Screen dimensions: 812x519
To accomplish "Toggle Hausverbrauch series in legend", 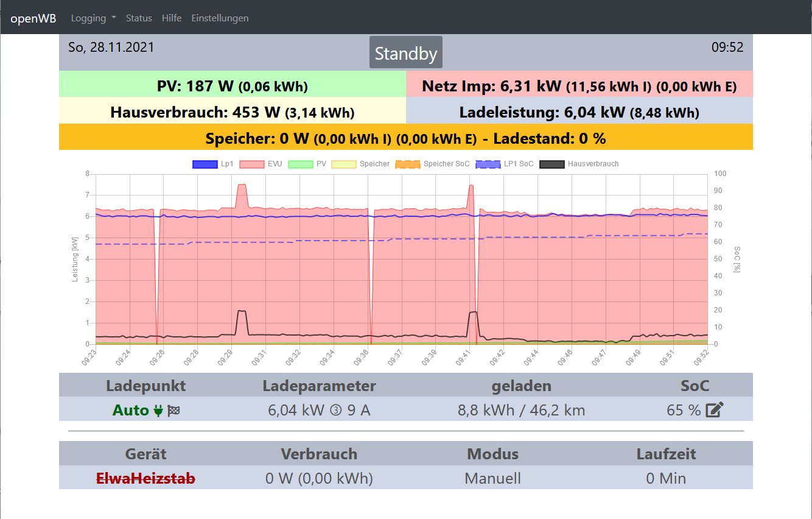I will click(552, 164).
